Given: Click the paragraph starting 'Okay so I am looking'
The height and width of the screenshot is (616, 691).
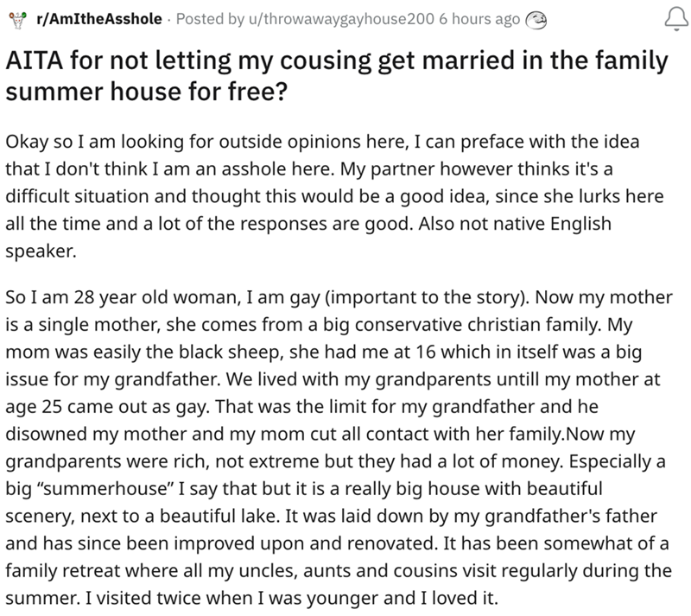Looking at the screenshot, I should pyautogui.click(x=337, y=196).
